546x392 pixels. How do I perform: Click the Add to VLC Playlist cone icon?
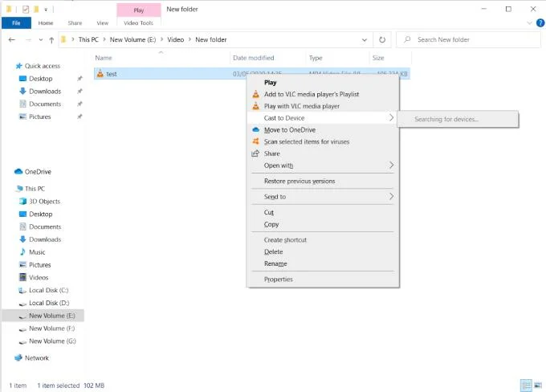(255, 94)
